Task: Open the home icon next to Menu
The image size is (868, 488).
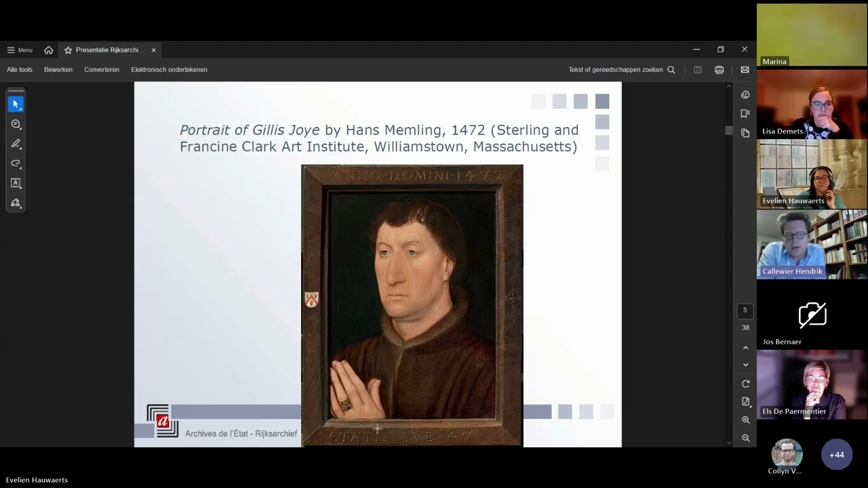Action: click(48, 50)
